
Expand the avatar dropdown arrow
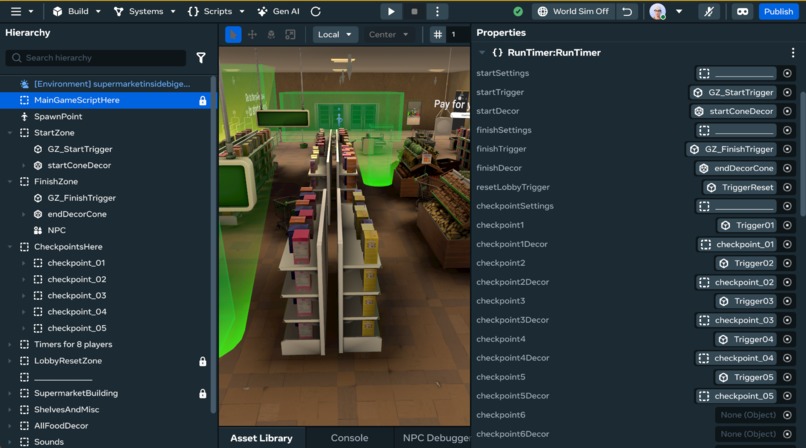tap(679, 11)
